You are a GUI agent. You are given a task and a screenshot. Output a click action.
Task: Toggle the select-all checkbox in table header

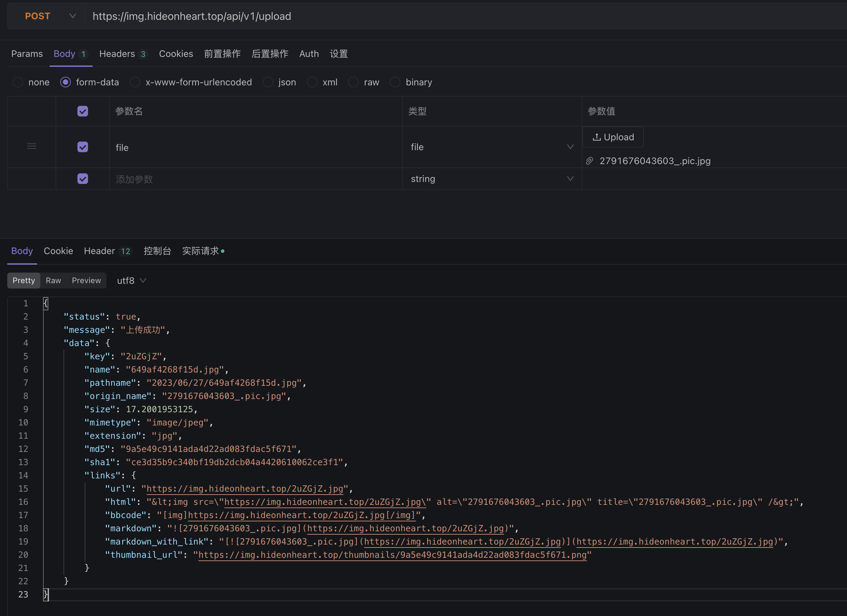click(x=82, y=111)
